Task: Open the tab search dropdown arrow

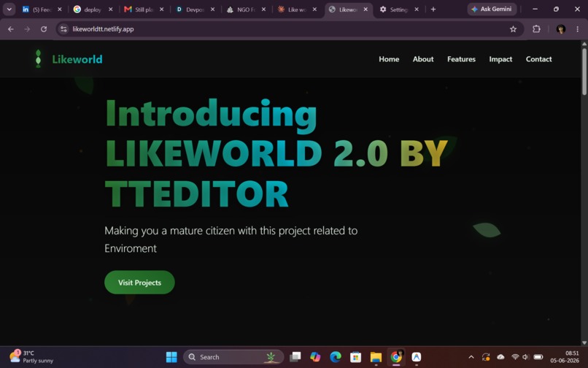Action: click(x=9, y=9)
